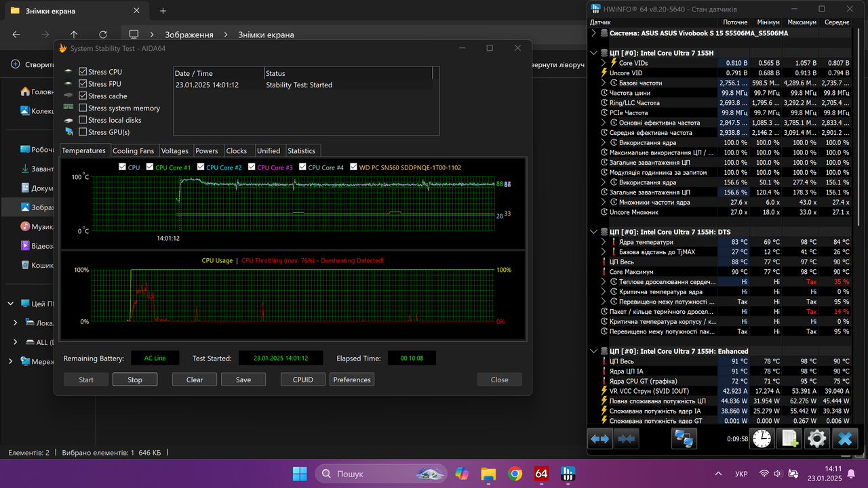
Task: Launch Chrome from the taskbar
Action: tap(515, 474)
